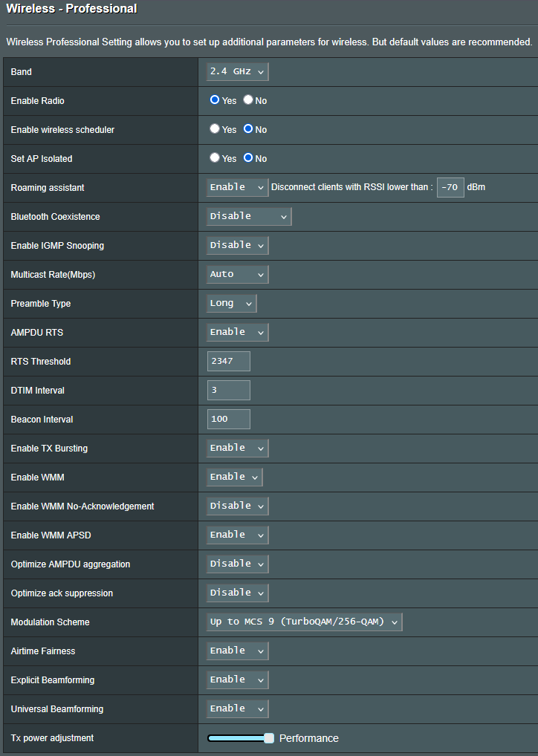Open the Roaming assistant dropdown
The image size is (538, 756).
tap(237, 187)
